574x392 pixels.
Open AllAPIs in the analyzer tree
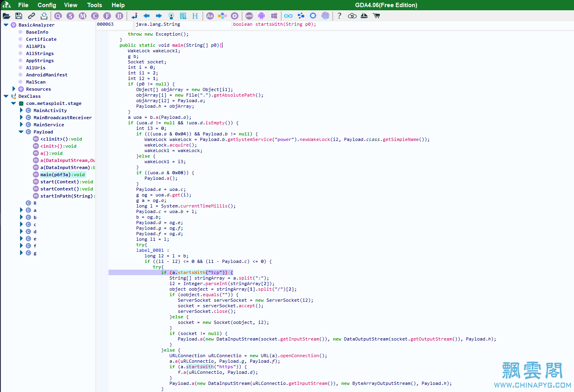36,46
